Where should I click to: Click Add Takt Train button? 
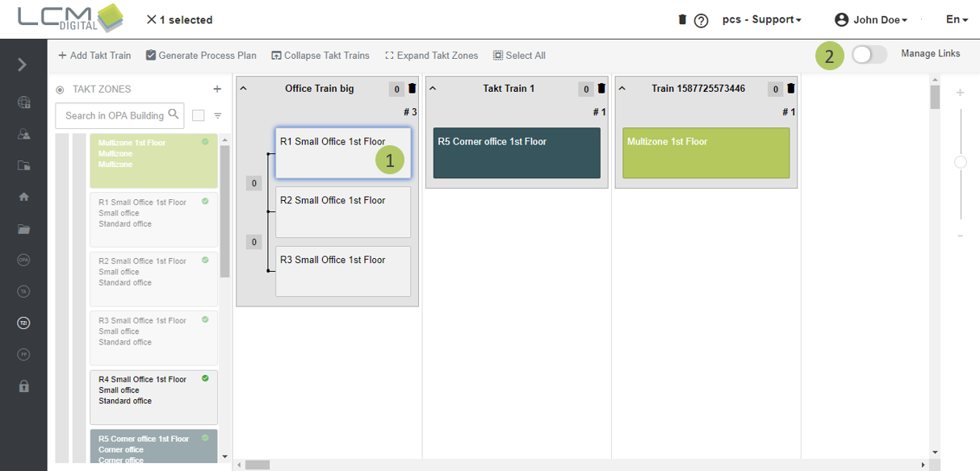pos(94,56)
